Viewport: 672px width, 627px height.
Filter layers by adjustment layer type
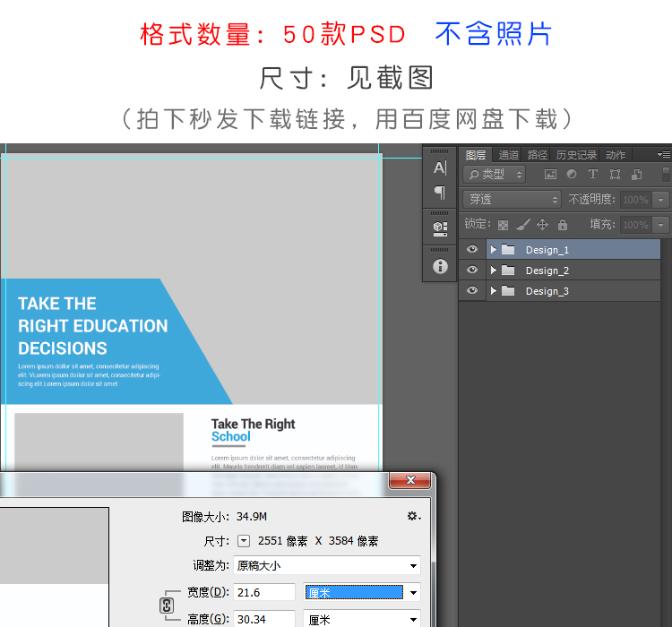[x=572, y=175]
